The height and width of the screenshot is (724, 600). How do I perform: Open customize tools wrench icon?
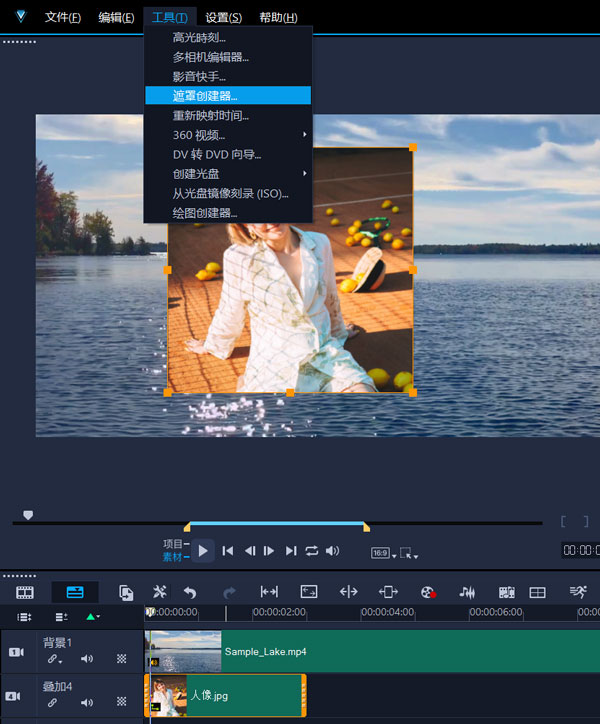tap(159, 592)
